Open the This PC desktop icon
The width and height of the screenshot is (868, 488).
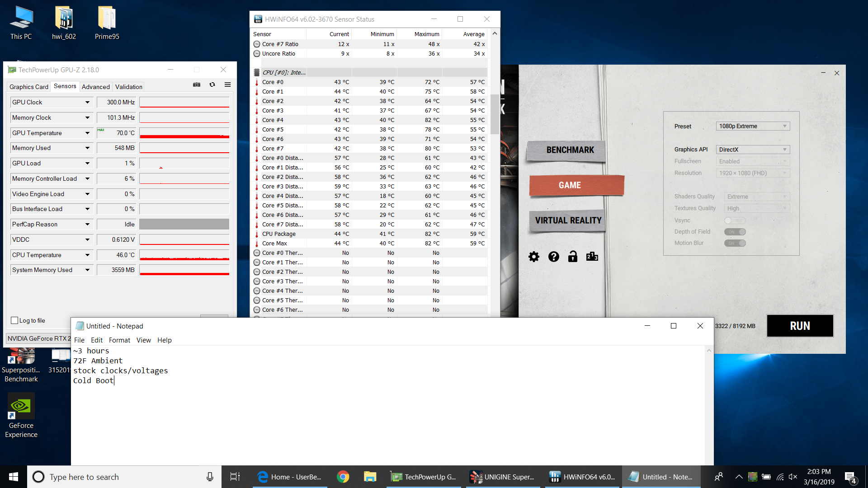click(x=21, y=23)
